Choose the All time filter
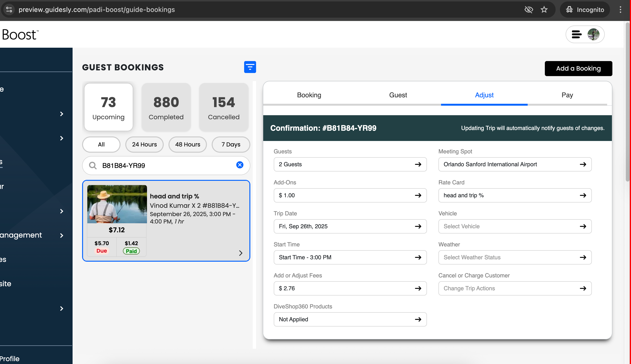This screenshot has height=364, width=631. tap(101, 145)
